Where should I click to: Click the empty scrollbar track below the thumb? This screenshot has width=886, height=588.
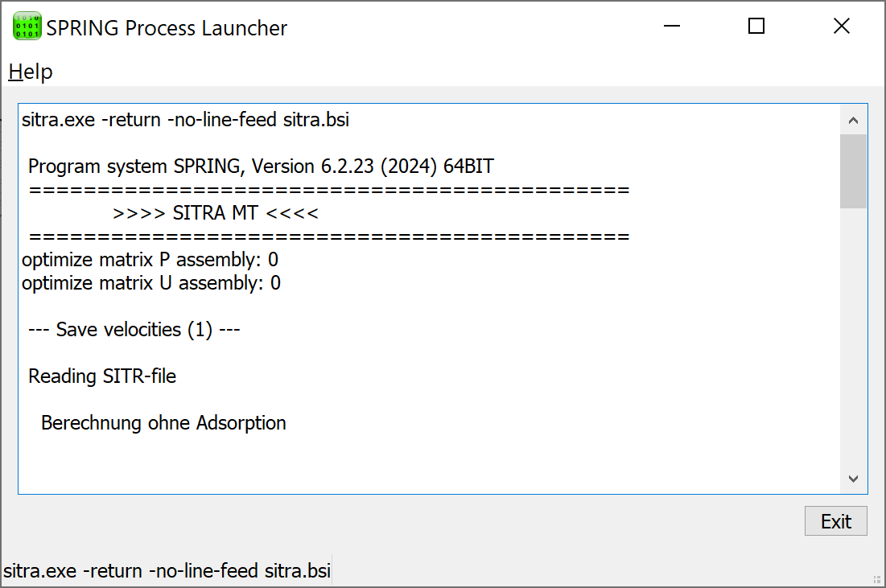point(853,336)
